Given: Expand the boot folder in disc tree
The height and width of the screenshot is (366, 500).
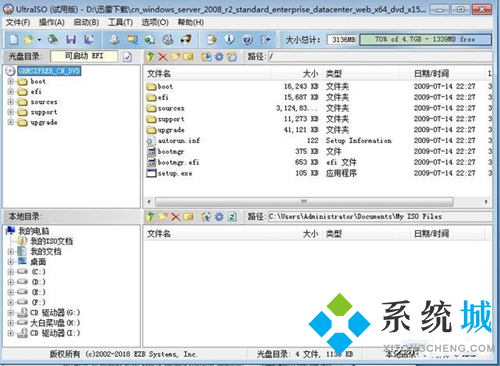Looking at the screenshot, I should tap(11, 82).
